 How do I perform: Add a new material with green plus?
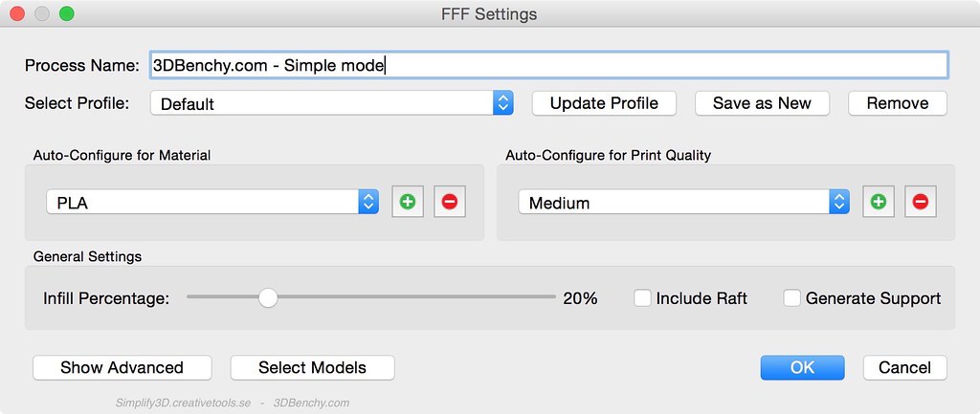tap(408, 202)
